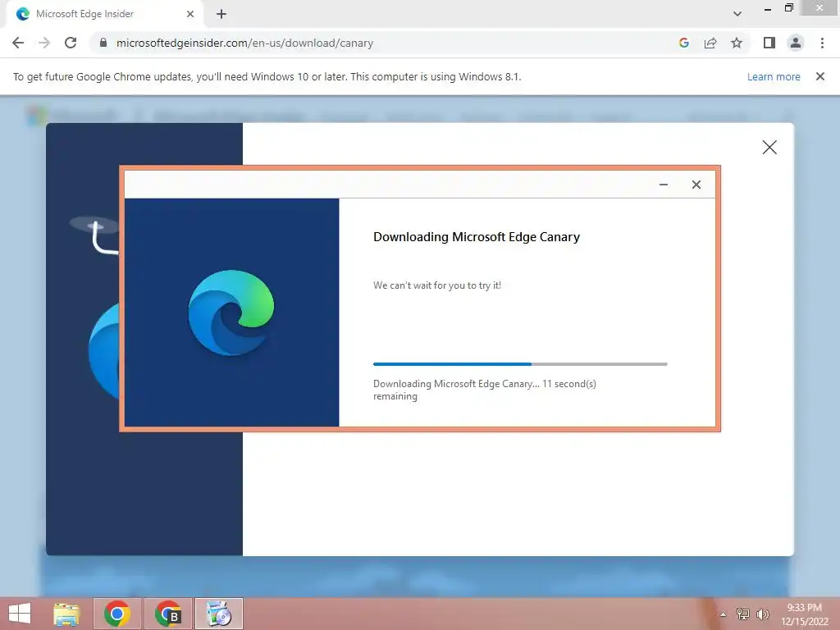Expand the tab search chevron
Image resolution: width=840 pixels, height=630 pixels.
point(737,14)
